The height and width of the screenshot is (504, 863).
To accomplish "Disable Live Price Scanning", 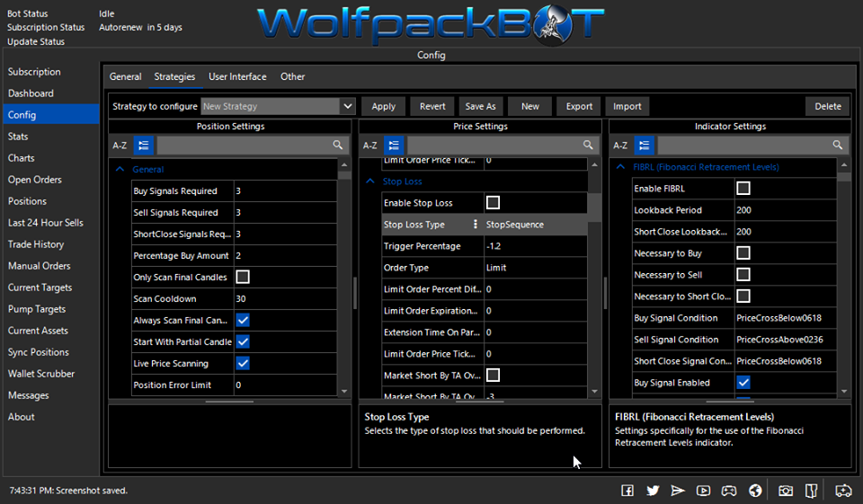I will [243, 363].
